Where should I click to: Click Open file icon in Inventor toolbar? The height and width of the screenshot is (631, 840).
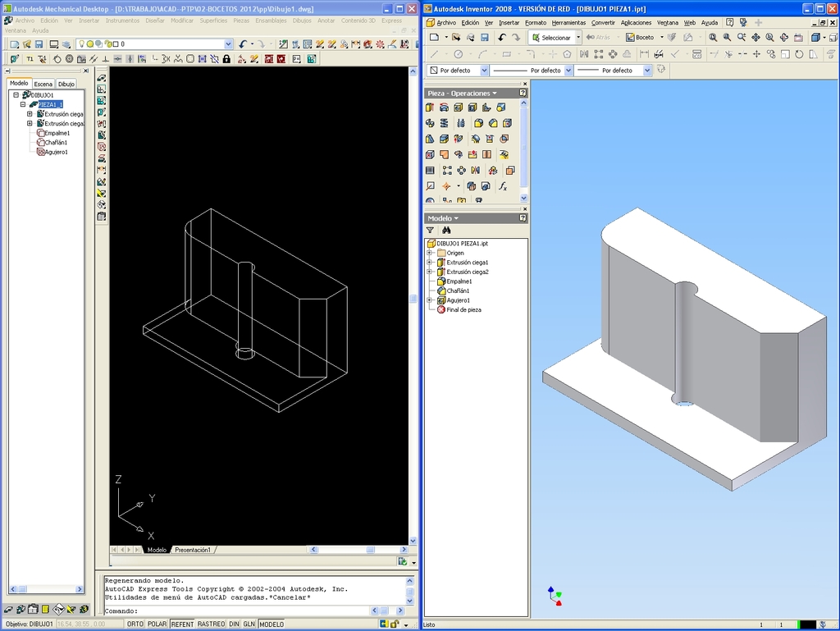[x=456, y=38]
